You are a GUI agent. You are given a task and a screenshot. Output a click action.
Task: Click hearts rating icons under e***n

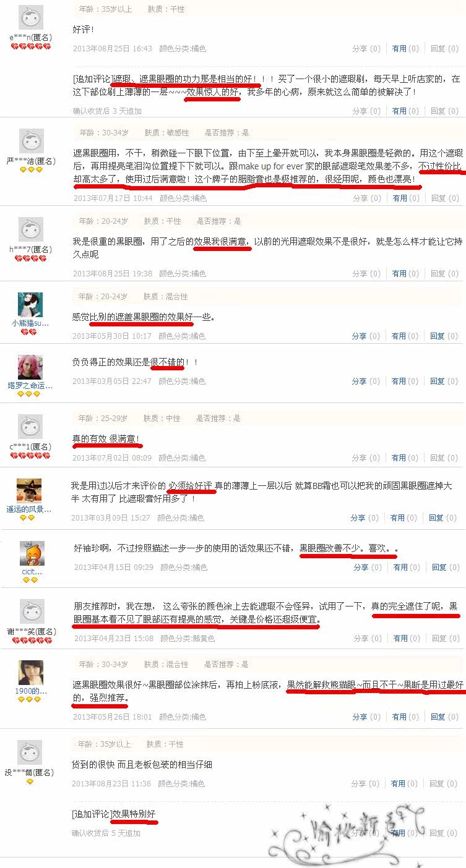point(31,47)
